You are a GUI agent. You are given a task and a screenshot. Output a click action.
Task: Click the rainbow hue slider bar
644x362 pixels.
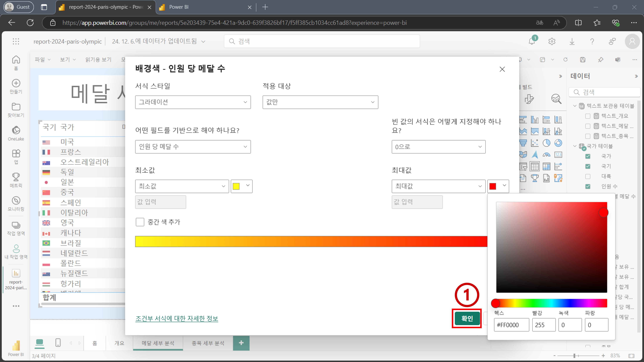click(x=551, y=303)
